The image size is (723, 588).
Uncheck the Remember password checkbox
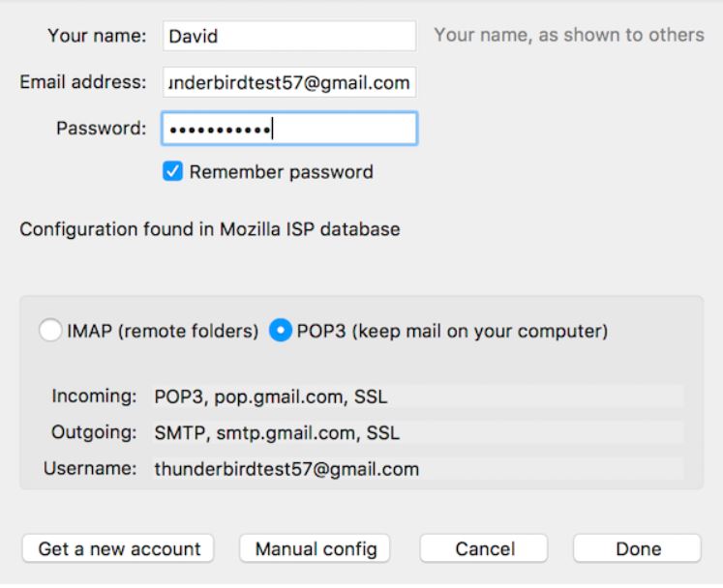click(x=172, y=171)
